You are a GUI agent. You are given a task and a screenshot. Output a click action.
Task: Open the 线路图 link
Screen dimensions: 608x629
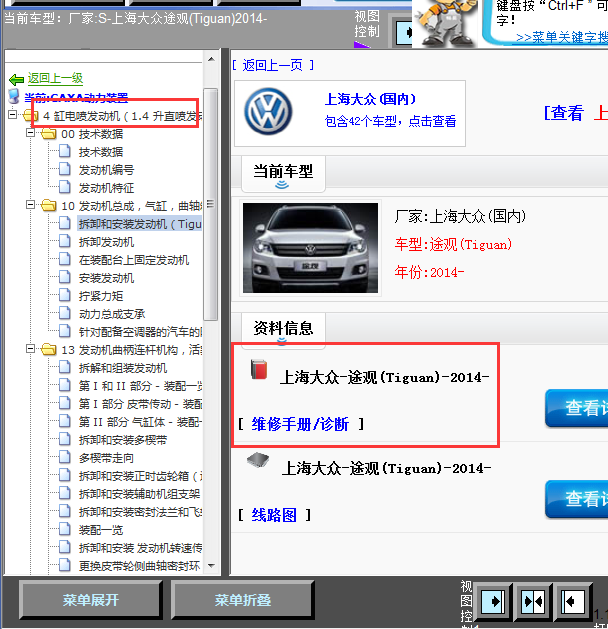(x=274, y=515)
